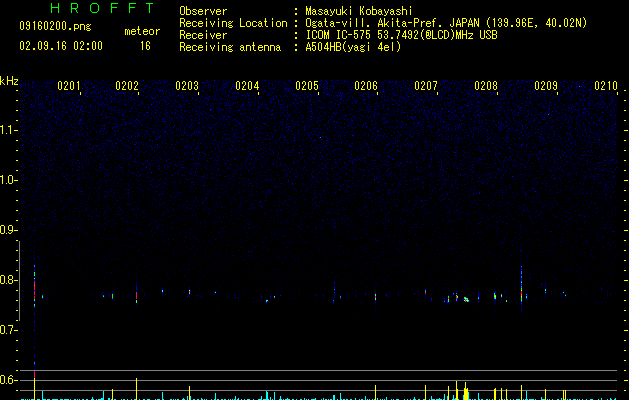Click the kHz axis label
This screenshot has width=629, height=400.
pos(9,81)
